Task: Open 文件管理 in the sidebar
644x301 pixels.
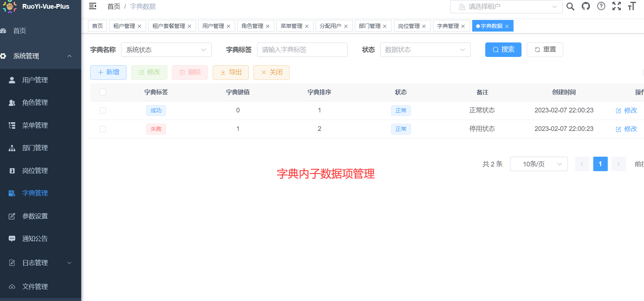Action: 41,286
